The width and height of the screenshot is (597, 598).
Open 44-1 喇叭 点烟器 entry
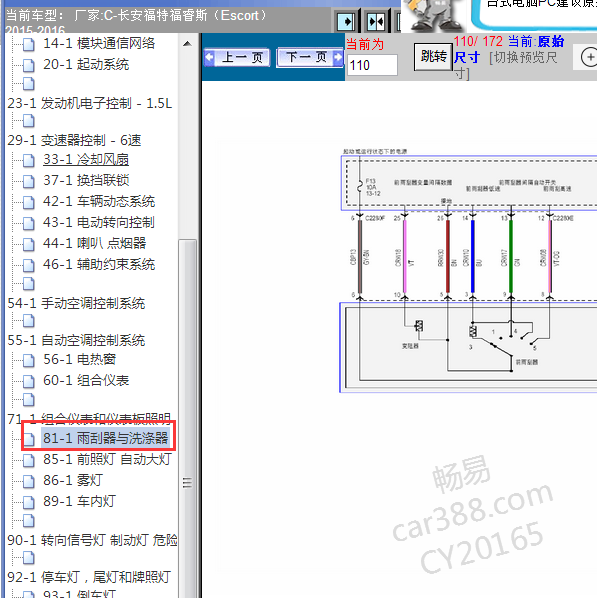click(x=95, y=243)
